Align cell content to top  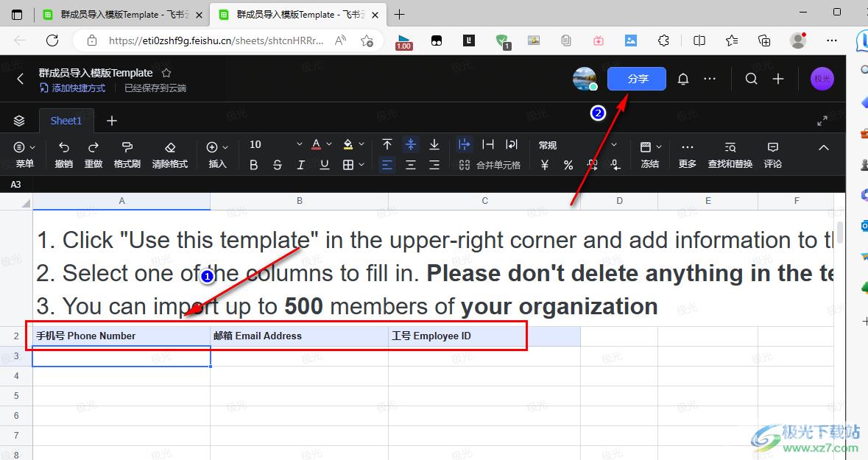coord(387,144)
